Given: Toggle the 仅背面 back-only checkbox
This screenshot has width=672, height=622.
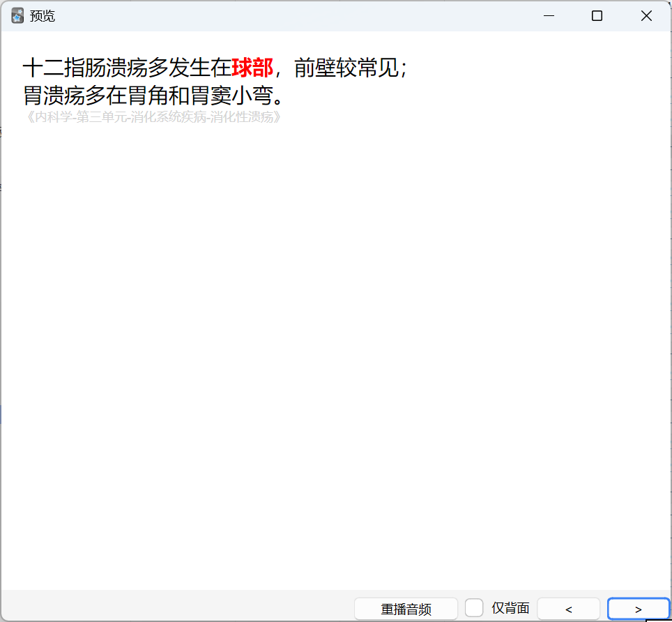Looking at the screenshot, I should pos(474,608).
